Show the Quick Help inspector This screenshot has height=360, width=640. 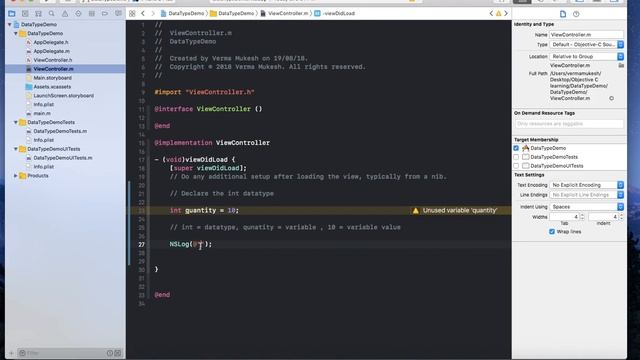point(576,14)
